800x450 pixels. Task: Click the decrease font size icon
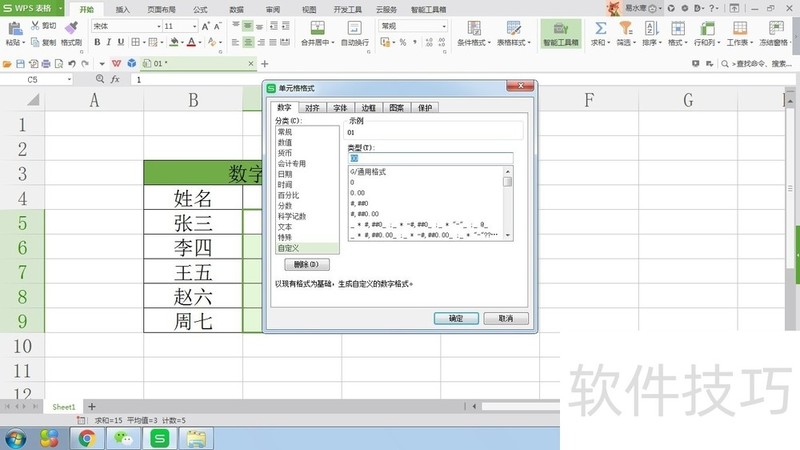point(217,26)
